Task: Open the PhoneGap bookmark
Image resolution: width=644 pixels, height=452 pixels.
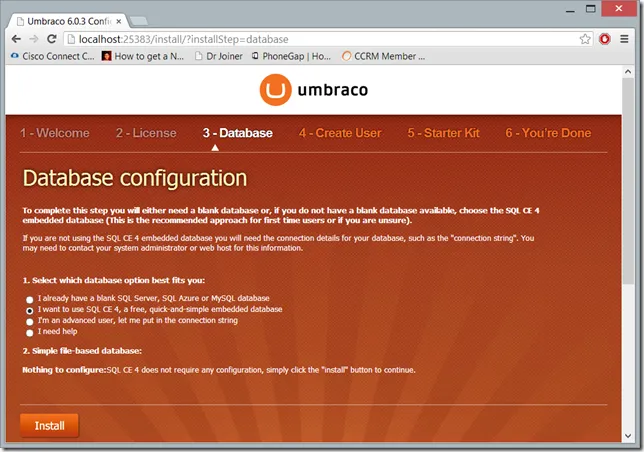Action: click(x=291, y=56)
